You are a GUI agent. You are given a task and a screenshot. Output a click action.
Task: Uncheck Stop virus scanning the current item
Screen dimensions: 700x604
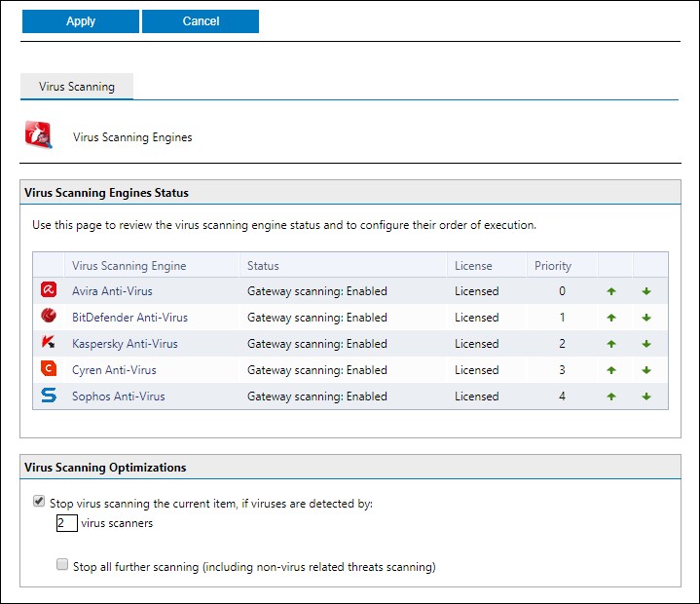(39, 501)
